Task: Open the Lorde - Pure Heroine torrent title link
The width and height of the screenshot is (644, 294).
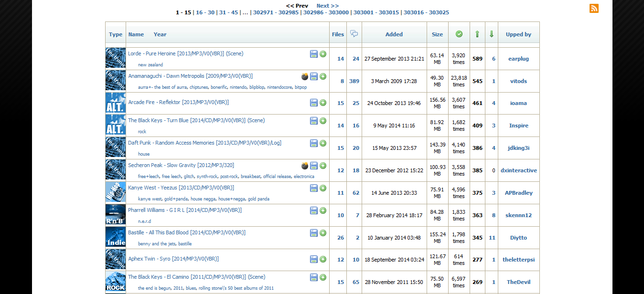Action: click(x=185, y=53)
